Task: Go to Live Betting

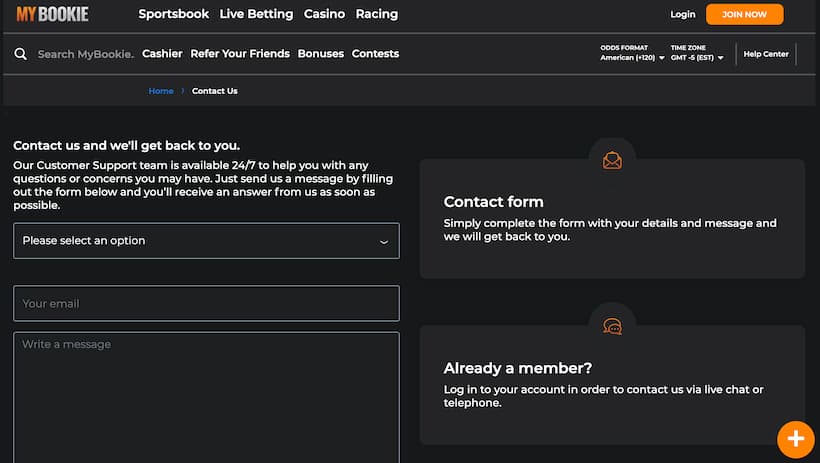Action: 256,14
